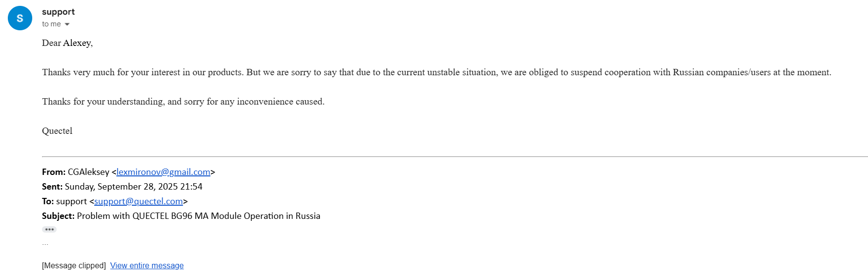The image size is (868, 279).
Task: Expand recipient details arrow next to "to me"
Action: 67,24
